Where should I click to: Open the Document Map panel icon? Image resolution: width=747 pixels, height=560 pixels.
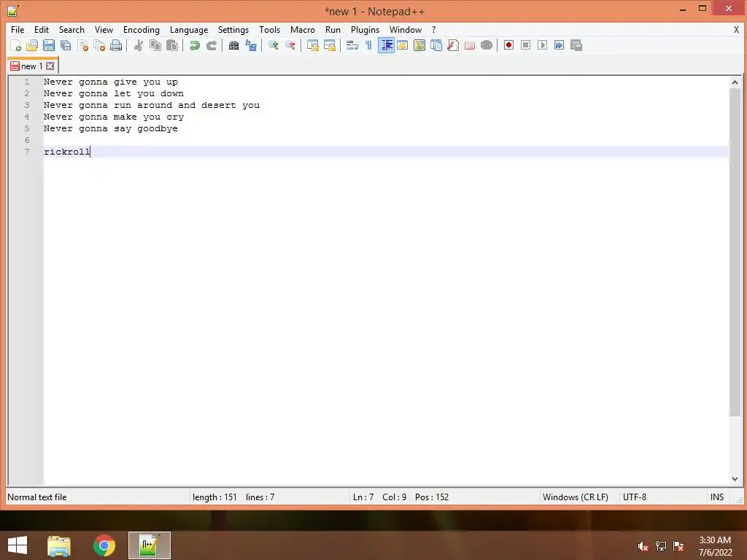pos(419,45)
